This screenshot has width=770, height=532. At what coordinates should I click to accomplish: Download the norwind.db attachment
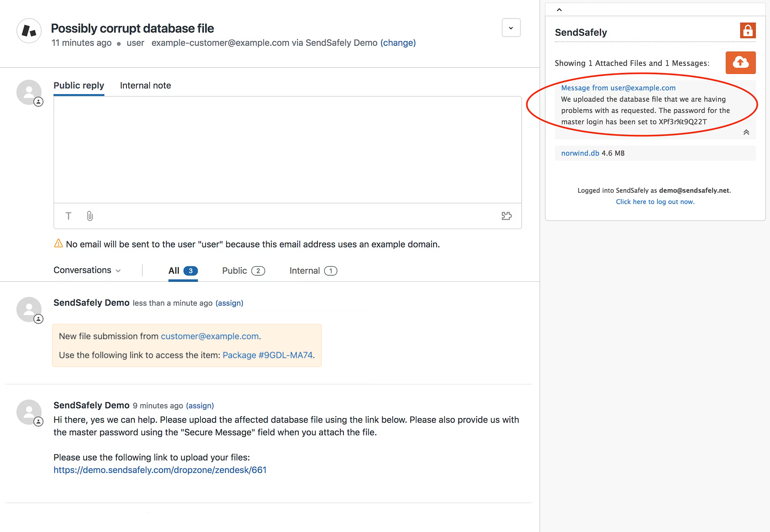click(x=580, y=153)
